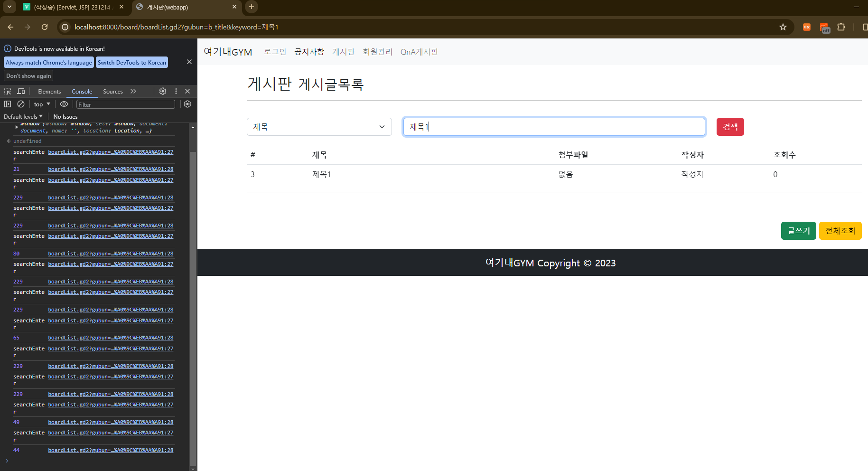The width and height of the screenshot is (868, 471).
Task: Clear the console output
Action: tap(21, 104)
